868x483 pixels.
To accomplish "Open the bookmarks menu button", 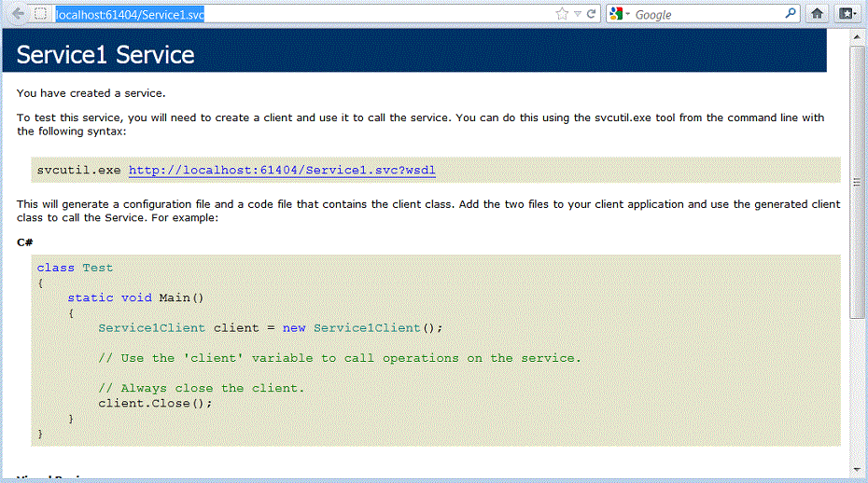I will point(847,14).
